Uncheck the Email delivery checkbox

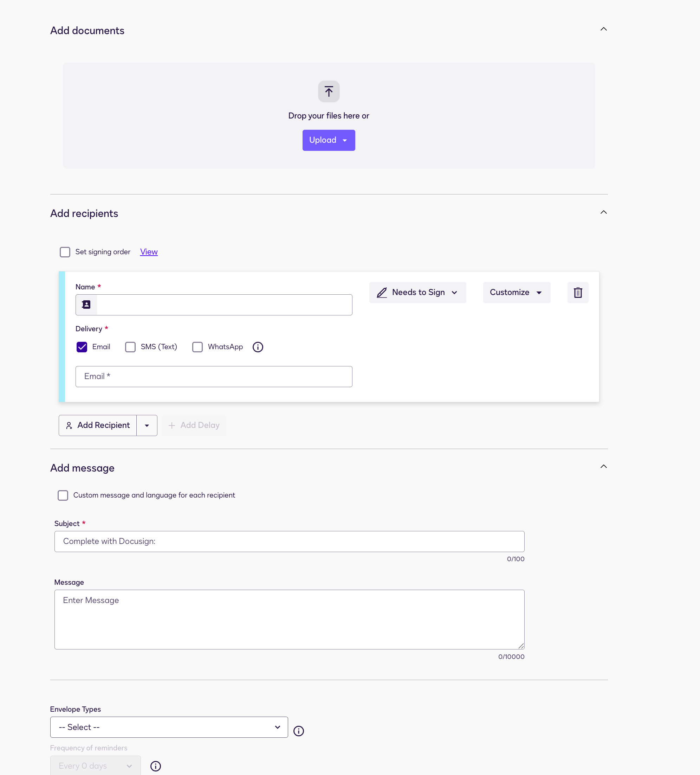[82, 347]
